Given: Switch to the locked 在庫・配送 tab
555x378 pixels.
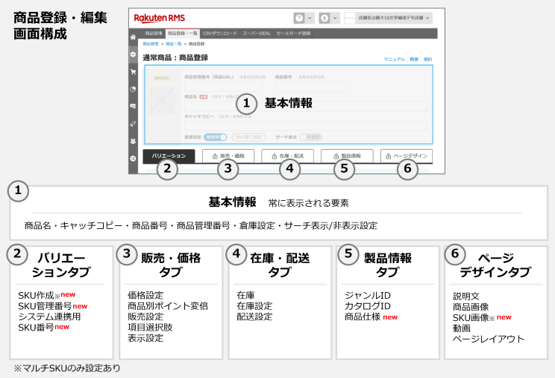Looking at the screenshot, I should point(288,156).
